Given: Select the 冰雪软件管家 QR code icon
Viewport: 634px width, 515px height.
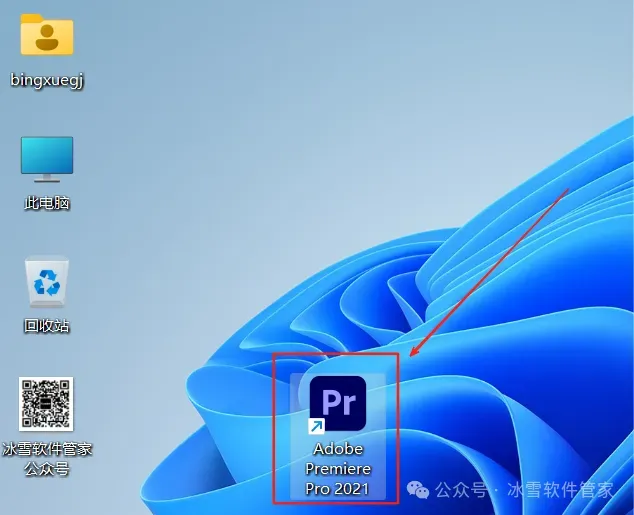Looking at the screenshot, I should click(46, 404).
